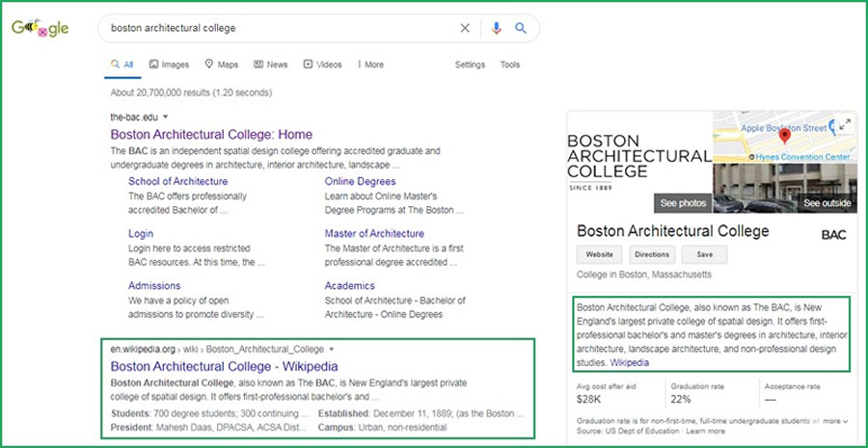Open the map thumbnail near Boylston Street

click(x=784, y=137)
